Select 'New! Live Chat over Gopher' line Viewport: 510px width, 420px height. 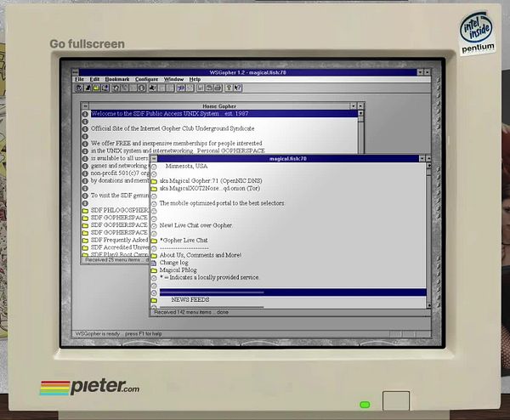click(x=195, y=225)
